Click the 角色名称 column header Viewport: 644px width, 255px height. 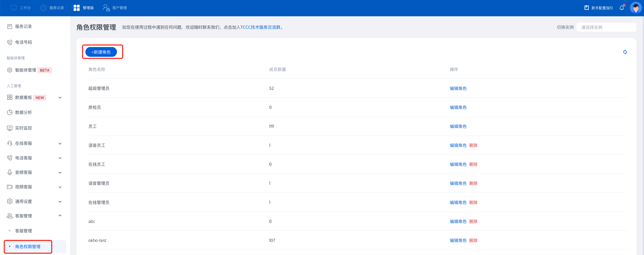(x=97, y=69)
